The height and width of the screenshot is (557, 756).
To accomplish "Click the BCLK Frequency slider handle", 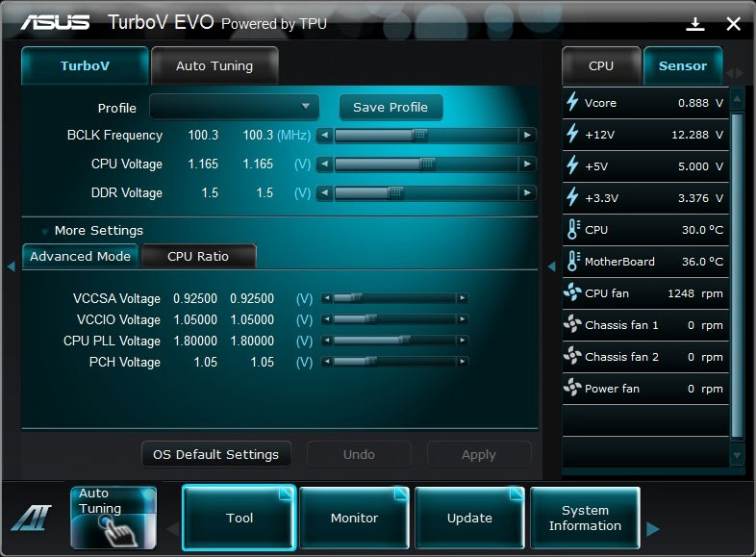I will (x=419, y=135).
